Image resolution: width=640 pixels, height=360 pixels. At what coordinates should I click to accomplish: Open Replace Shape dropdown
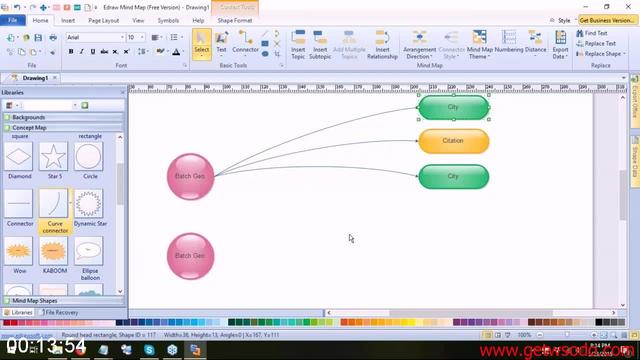click(601, 54)
